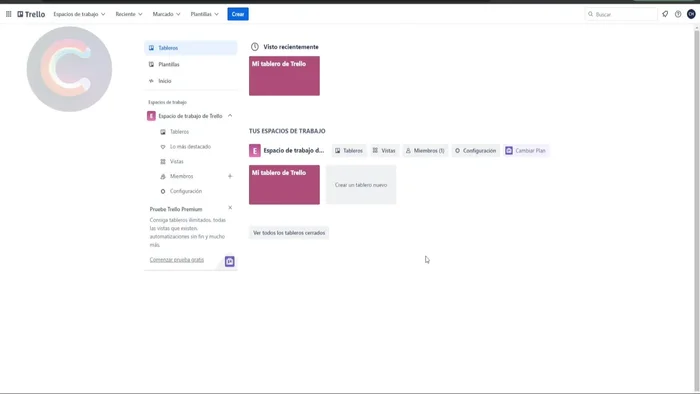Click the workspace Tableros button
The height and width of the screenshot is (394, 700).
(349, 151)
